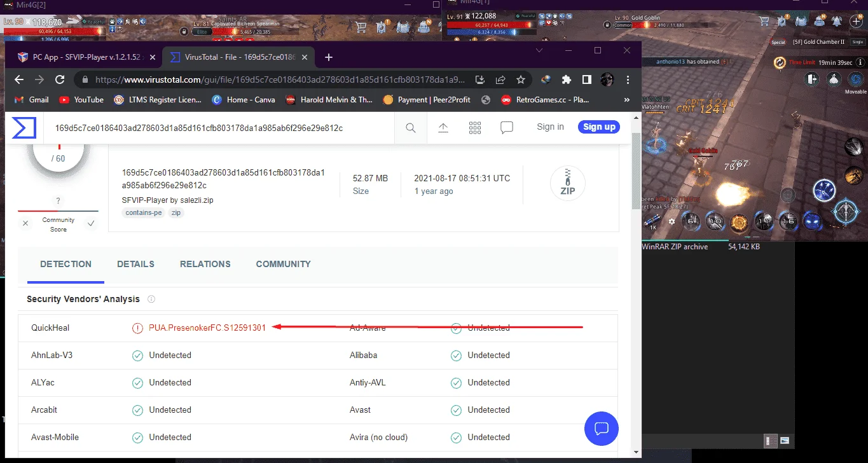The width and height of the screenshot is (868, 463).
Task: Click the VirusTotal page vertical scrollbar
Action: click(636, 172)
